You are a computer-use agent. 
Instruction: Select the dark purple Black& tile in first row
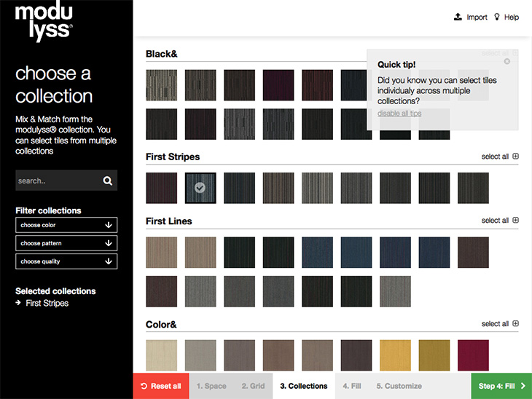pyautogui.click(x=278, y=85)
